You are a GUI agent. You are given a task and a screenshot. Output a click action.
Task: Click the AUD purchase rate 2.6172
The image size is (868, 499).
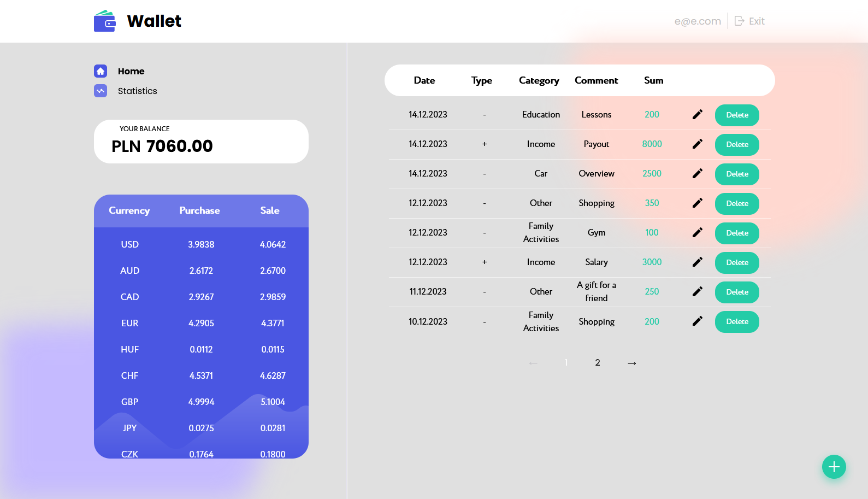pos(201,271)
